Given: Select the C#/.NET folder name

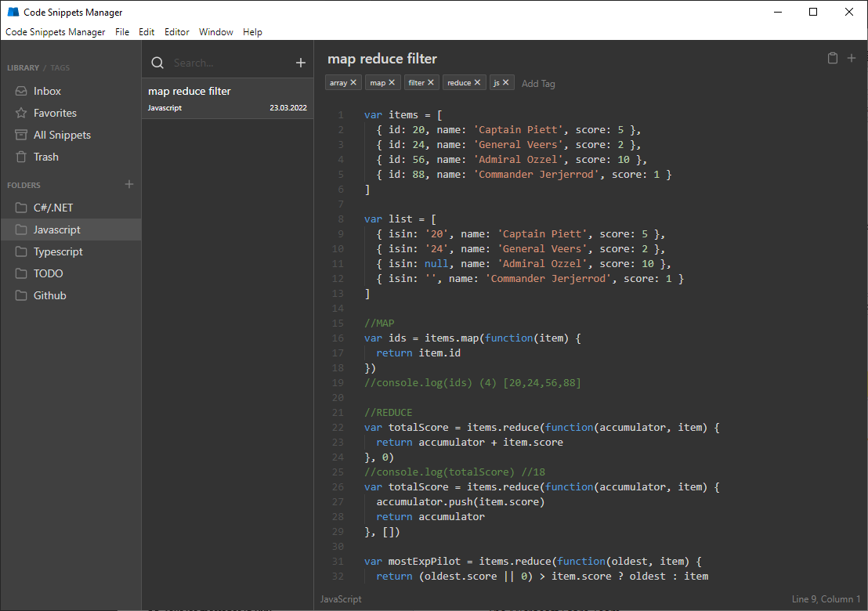Looking at the screenshot, I should point(53,208).
